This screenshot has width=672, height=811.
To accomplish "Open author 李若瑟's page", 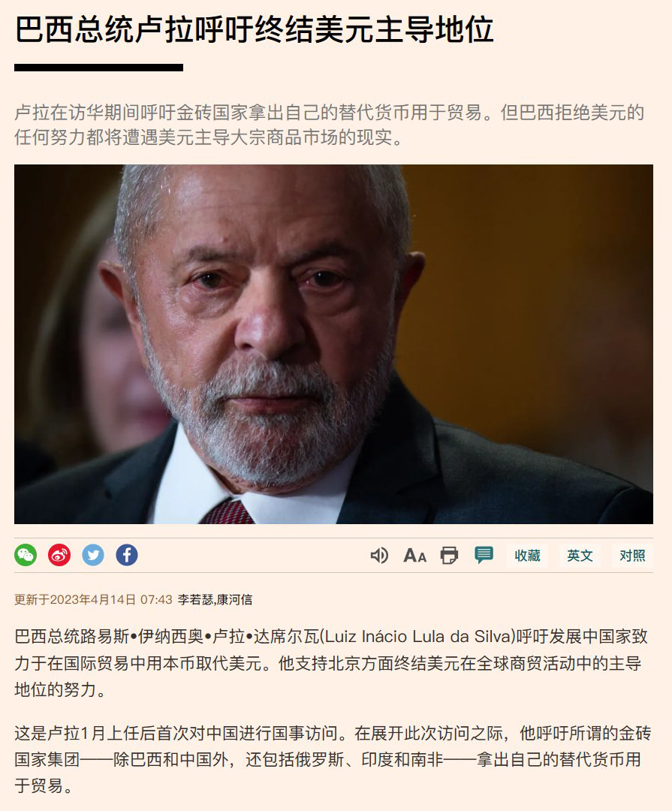I will 195,599.
